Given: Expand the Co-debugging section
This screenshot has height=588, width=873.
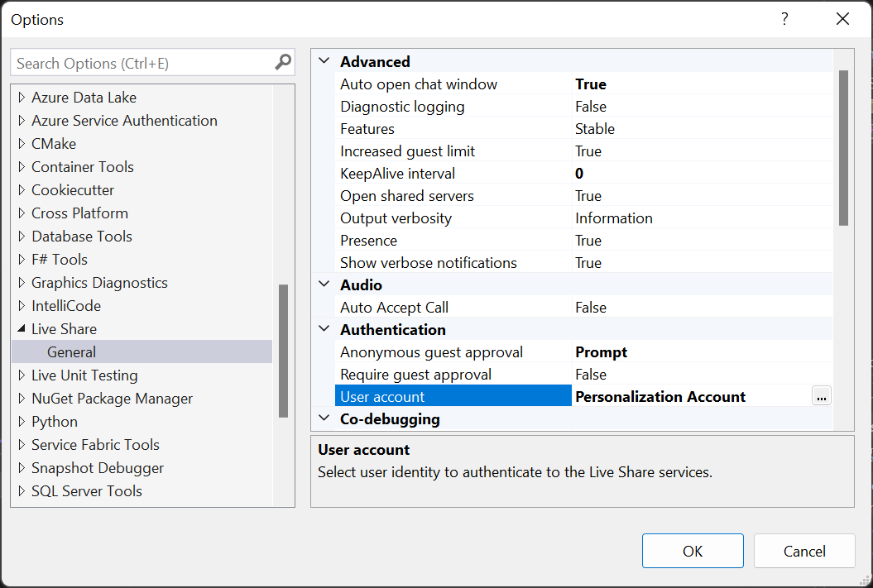Looking at the screenshot, I should (324, 418).
